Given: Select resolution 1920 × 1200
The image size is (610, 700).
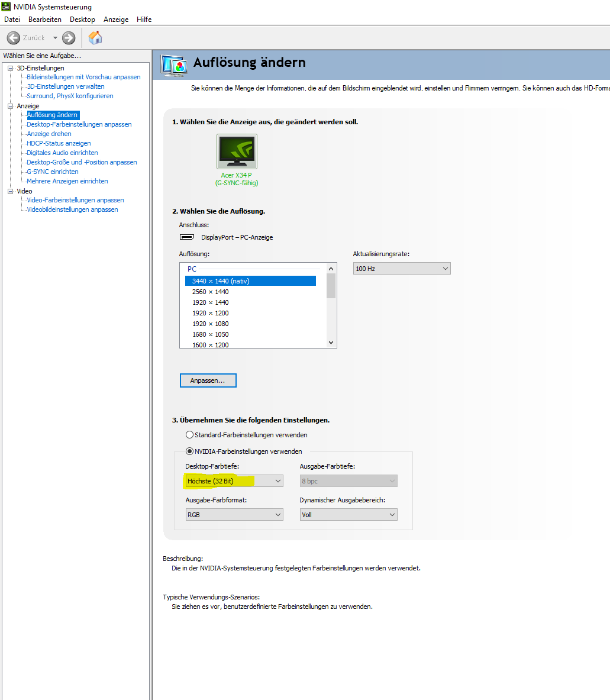Looking at the screenshot, I should [211, 313].
